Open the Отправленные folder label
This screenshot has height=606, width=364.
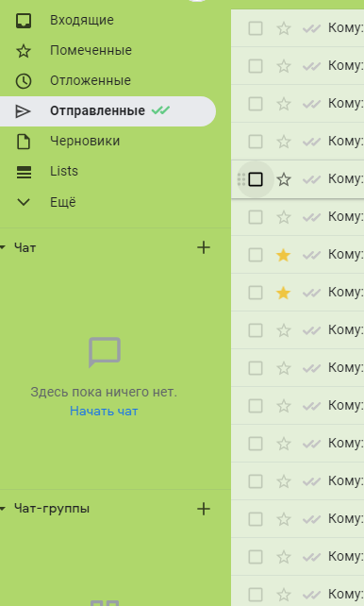98,111
